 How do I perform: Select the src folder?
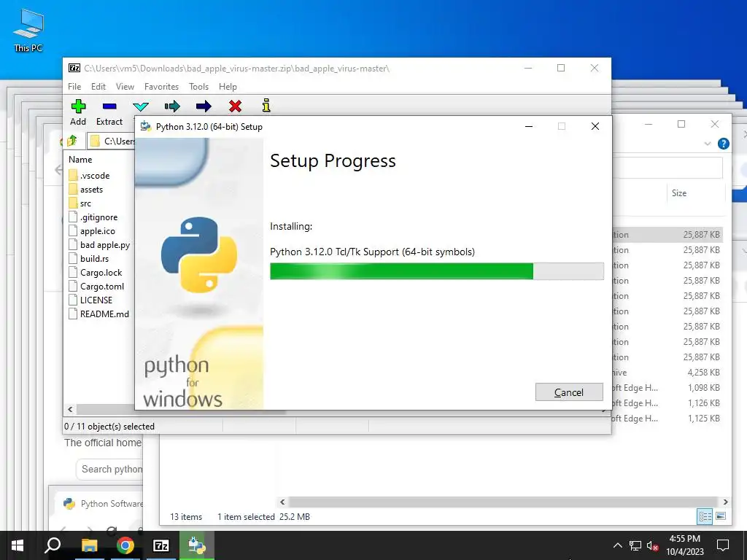[85, 203]
